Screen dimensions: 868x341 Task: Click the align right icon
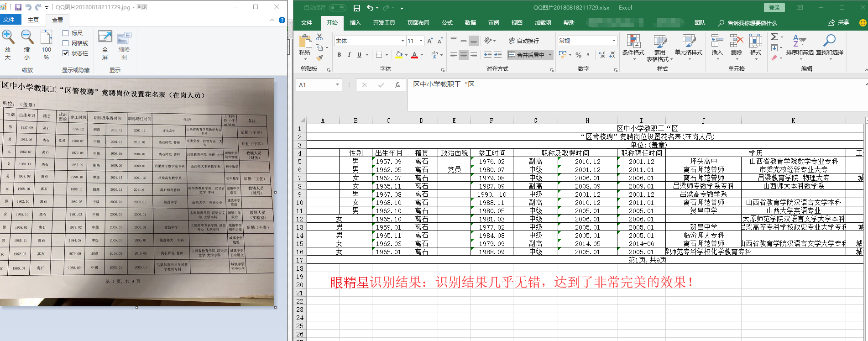(474, 55)
